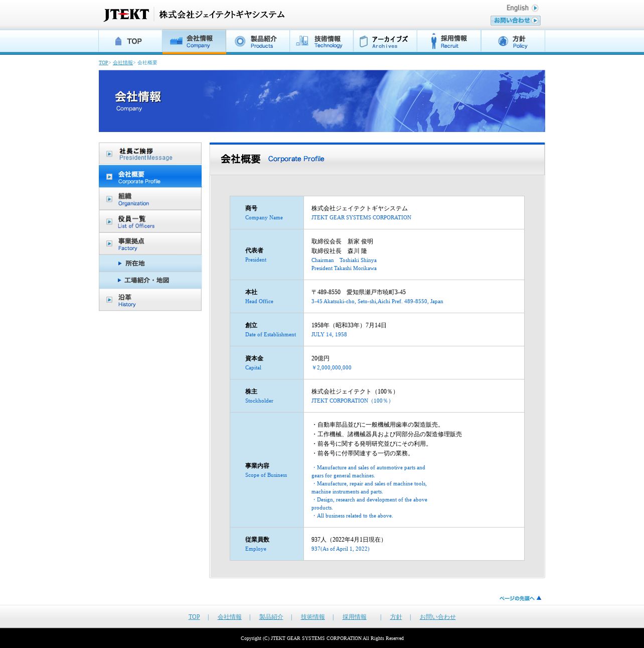Screen dimensions: 644x648
Task: Select 会社概要 Corporate Profile in sidebar
Action: click(150, 176)
